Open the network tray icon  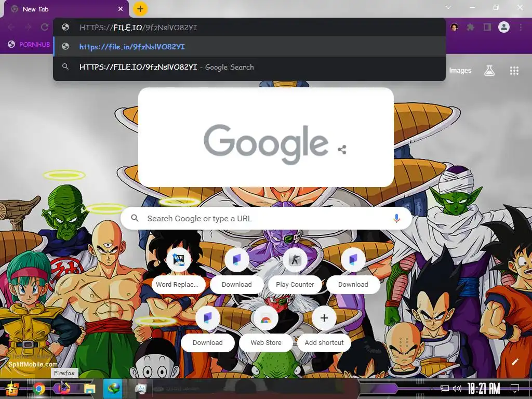tap(445, 389)
